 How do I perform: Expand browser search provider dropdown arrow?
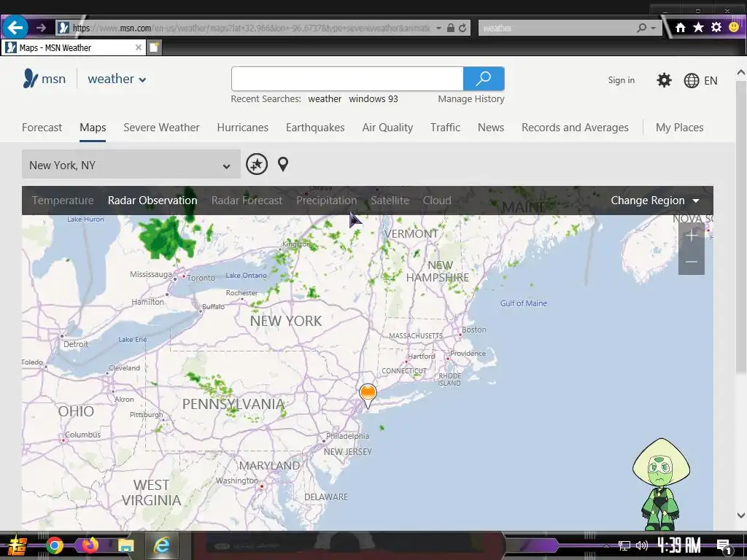point(654,28)
